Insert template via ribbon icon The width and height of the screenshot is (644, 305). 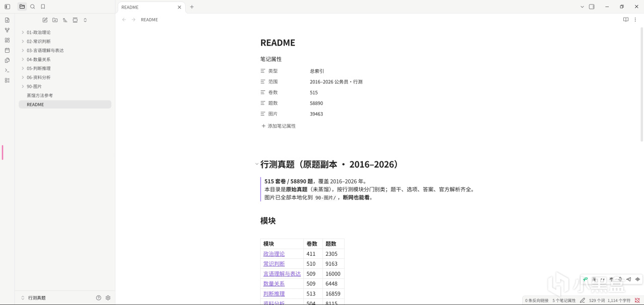(7, 60)
